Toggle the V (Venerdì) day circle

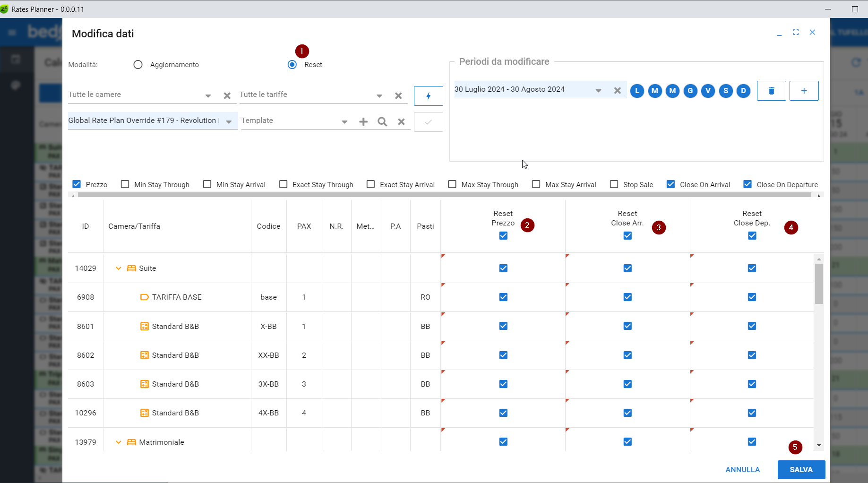coord(708,91)
